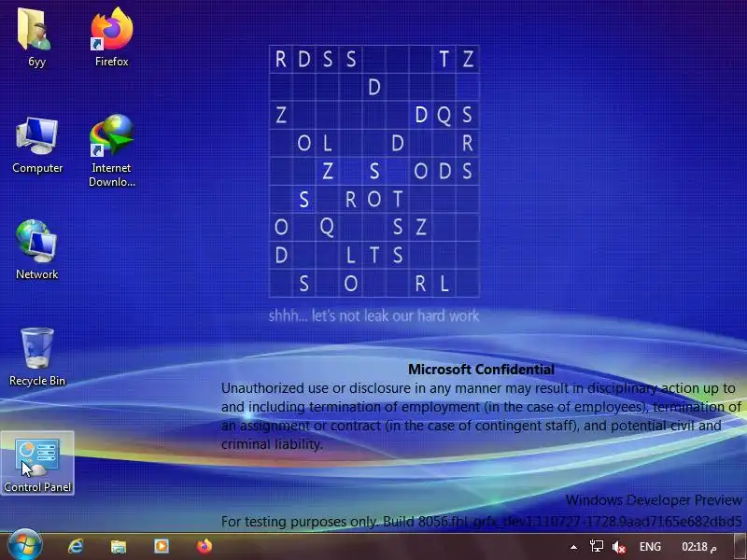
Task: Open Firefox from the taskbar
Action: (x=204, y=546)
